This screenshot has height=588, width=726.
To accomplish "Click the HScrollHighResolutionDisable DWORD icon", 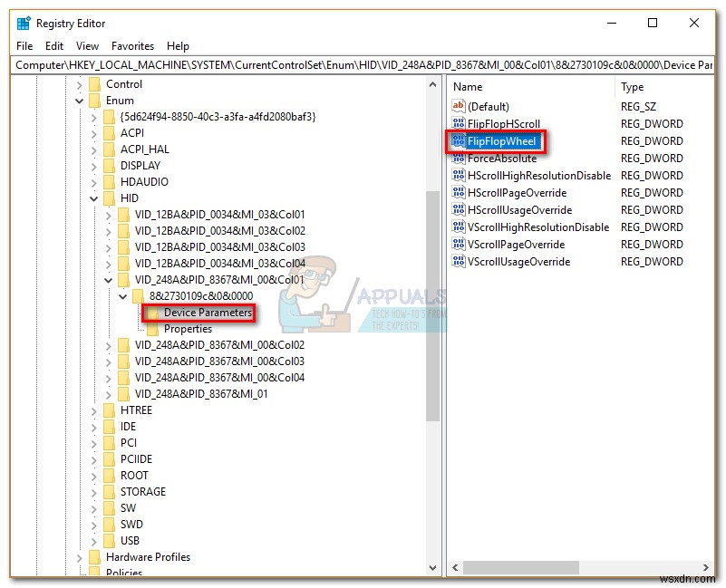I will click(458, 176).
